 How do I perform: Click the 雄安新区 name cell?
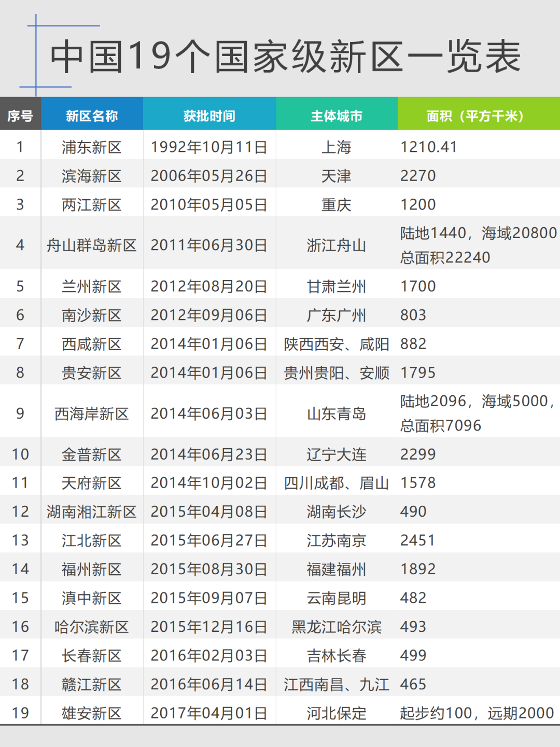coord(92,713)
